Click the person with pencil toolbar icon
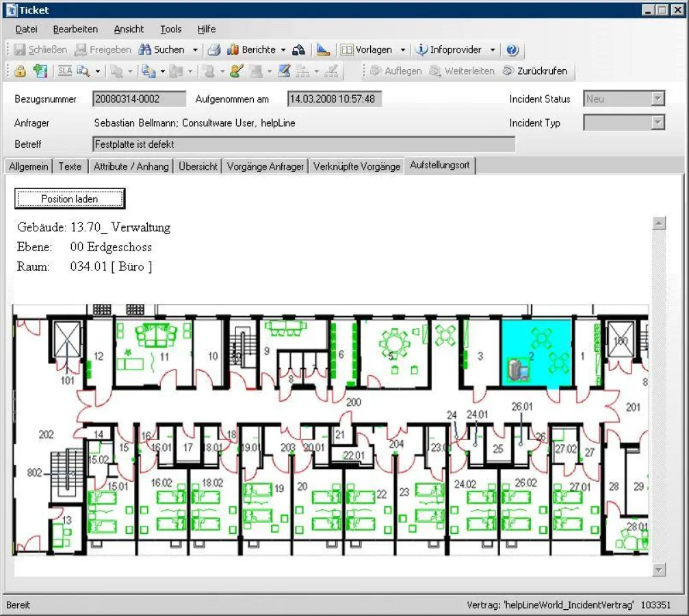Image resolution: width=689 pixels, height=616 pixels. 237,70
